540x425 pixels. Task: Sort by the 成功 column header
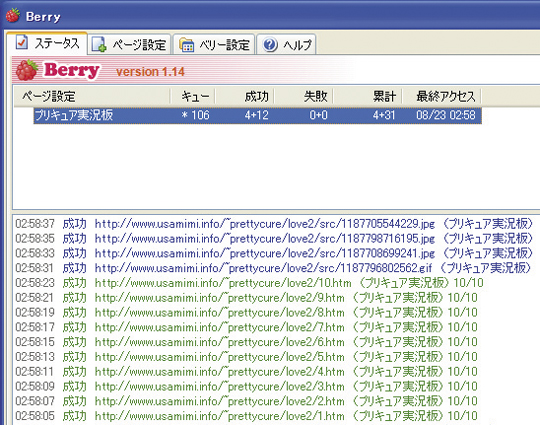click(245, 96)
